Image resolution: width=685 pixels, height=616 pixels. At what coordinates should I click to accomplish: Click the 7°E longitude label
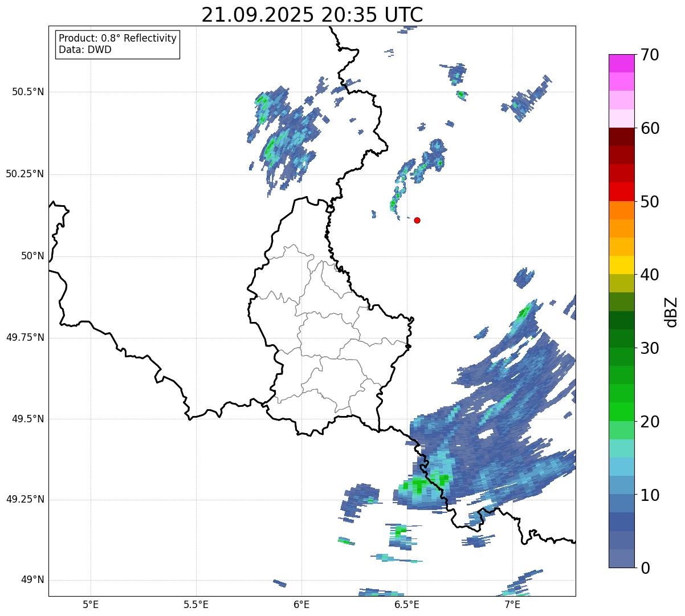point(512,604)
